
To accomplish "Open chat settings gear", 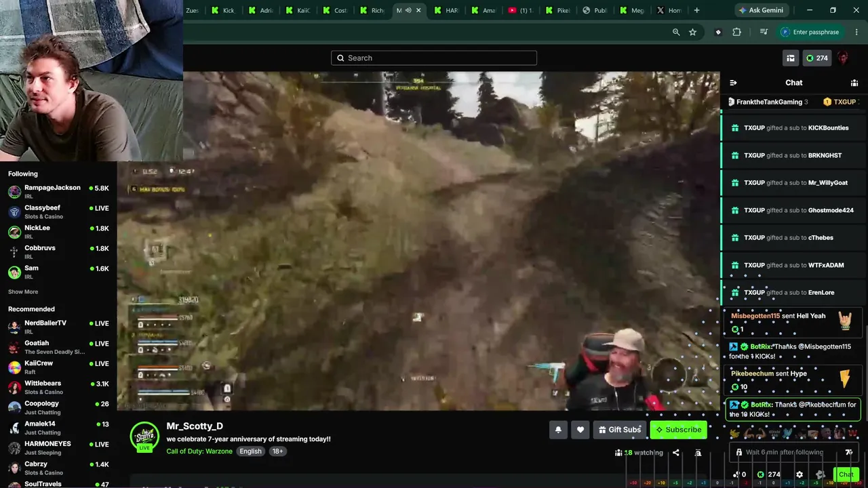I will (800, 474).
